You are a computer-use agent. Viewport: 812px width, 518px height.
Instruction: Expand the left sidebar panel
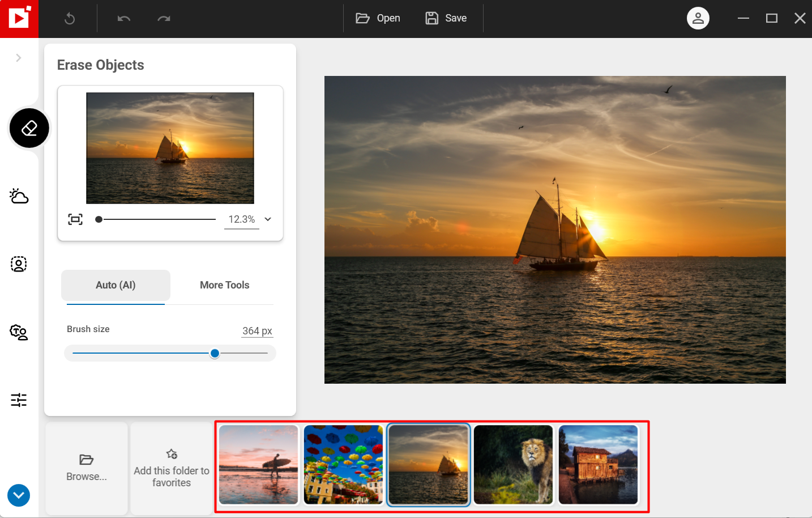pyautogui.click(x=18, y=57)
